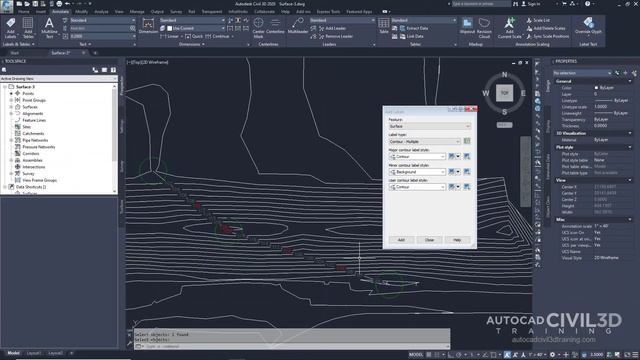Click the Override Glyph tool

pyautogui.click(x=588, y=25)
